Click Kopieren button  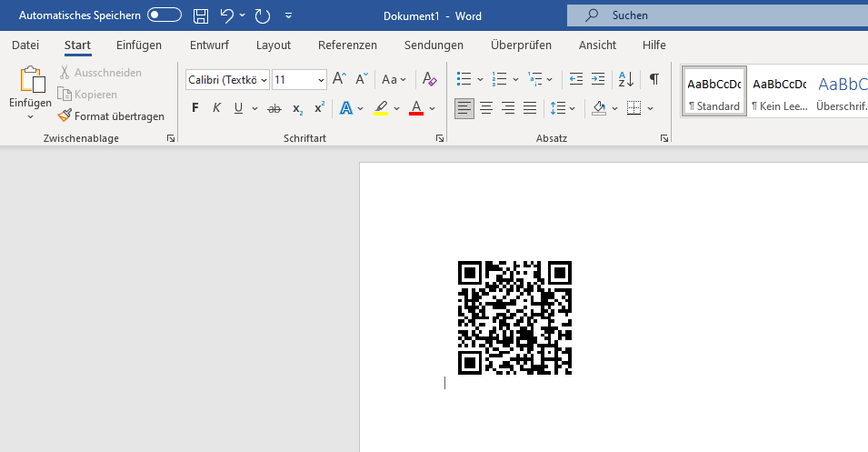click(88, 95)
